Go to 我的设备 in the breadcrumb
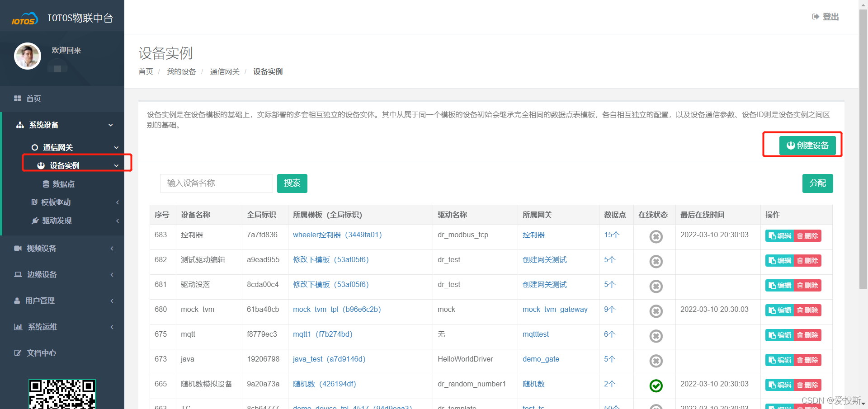868x409 pixels. (181, 71)
